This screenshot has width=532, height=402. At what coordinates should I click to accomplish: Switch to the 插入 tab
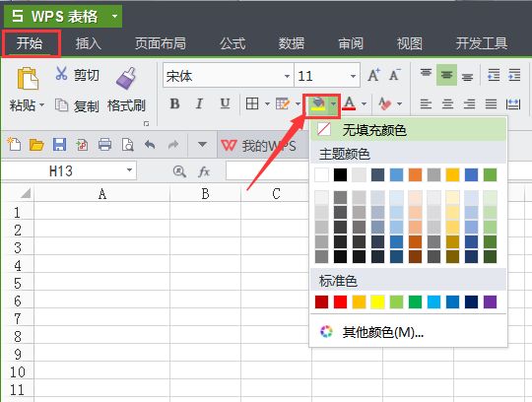89,43
